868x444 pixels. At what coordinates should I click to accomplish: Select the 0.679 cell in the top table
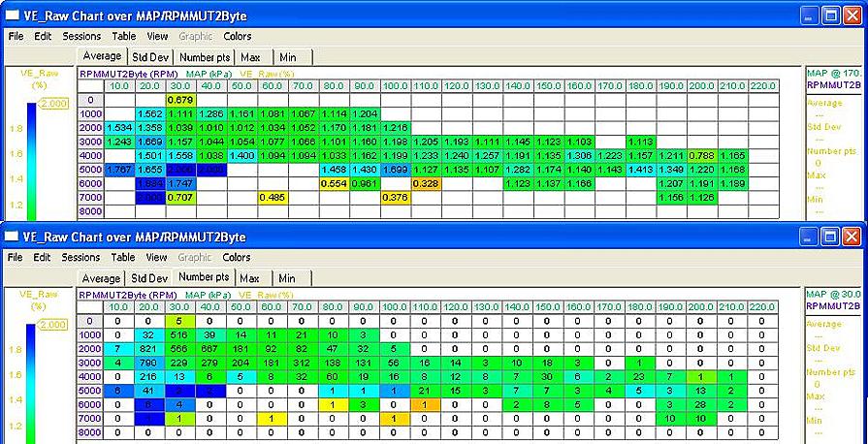click(x=181, y=100)
